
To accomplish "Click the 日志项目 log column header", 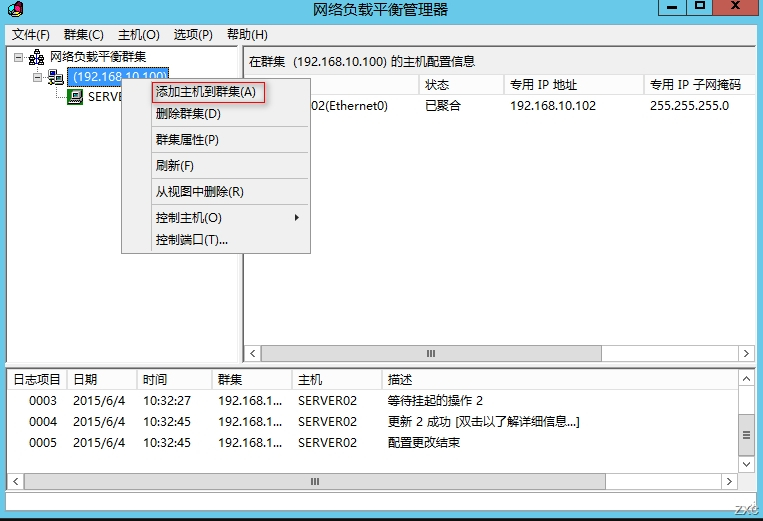I will [x=37, y=379].
